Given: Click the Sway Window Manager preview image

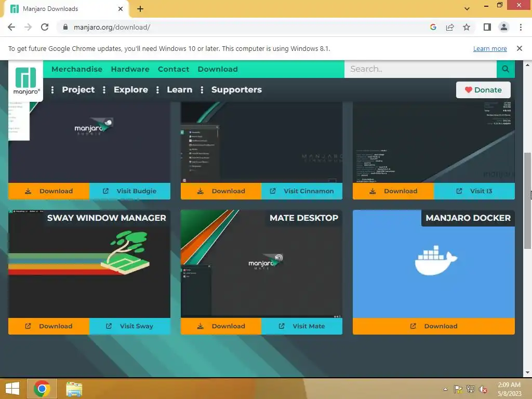Looking at the screenshot, I should coord(89,264).
